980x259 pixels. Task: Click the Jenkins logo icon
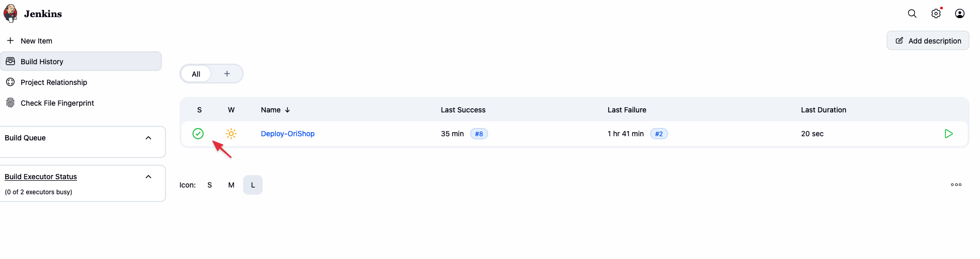click(x=11, y=13)
